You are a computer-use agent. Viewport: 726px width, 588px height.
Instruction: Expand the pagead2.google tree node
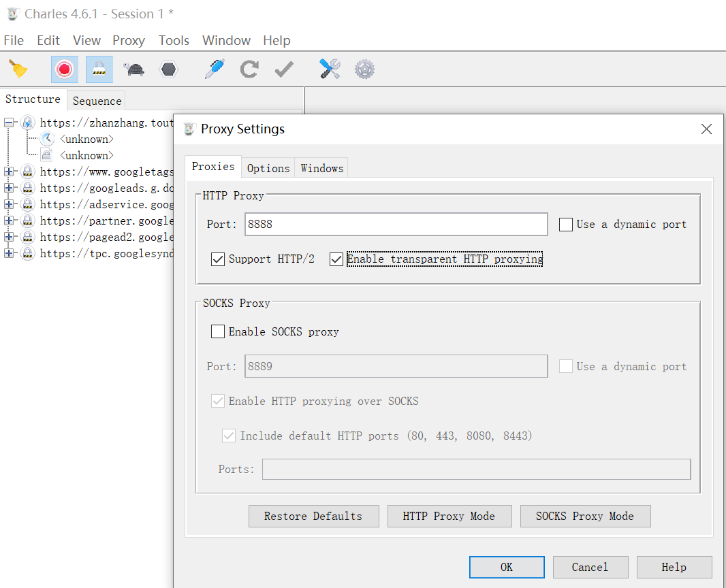(8, 237)
